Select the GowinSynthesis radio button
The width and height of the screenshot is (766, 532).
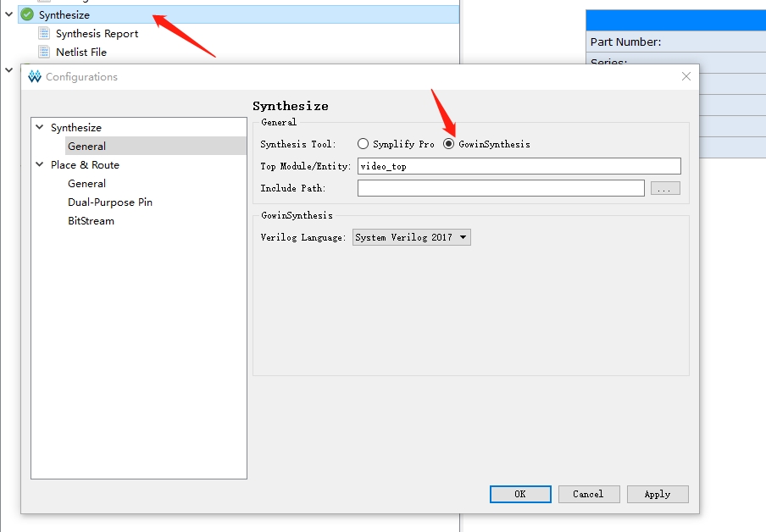[x=448, y=144]
